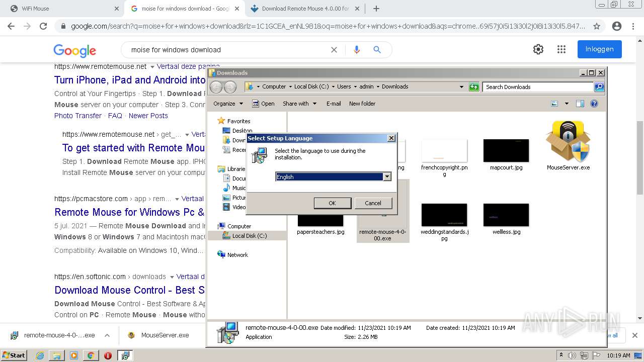Select wellless.jpg thumbnail
Screen dimensions: 644x362
coord(506,215)
